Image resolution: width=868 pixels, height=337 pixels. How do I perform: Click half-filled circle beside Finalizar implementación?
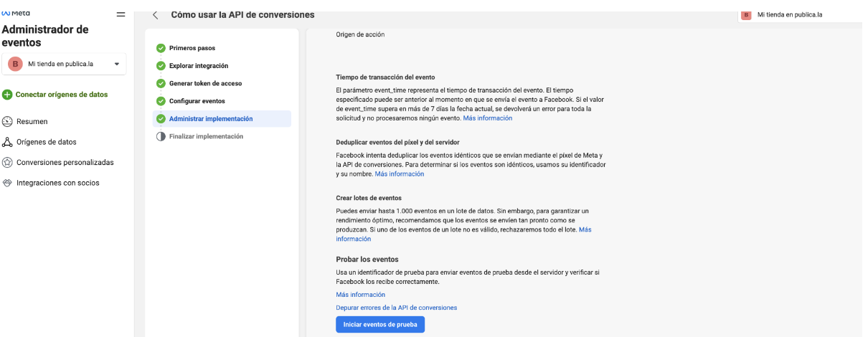[161, 136]
